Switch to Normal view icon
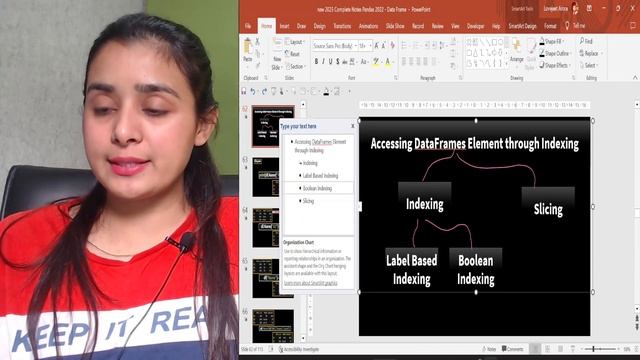This screenshot has height=360, width=640. [x=534, y=349]
